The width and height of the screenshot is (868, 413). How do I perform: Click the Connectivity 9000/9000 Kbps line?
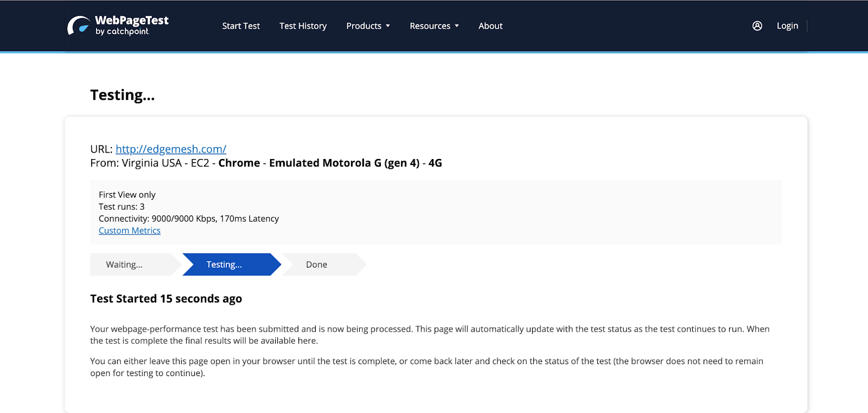(x=189, y=219)
